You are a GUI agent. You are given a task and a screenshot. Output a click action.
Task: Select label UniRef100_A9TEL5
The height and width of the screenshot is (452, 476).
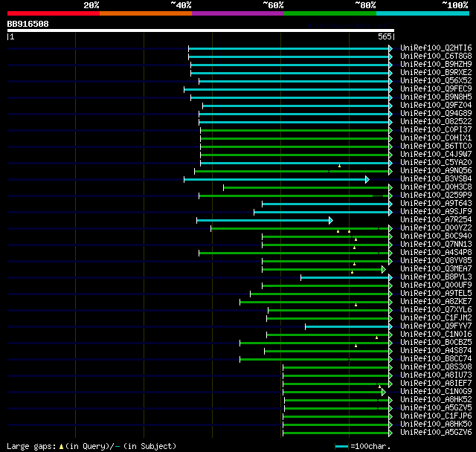436,294
